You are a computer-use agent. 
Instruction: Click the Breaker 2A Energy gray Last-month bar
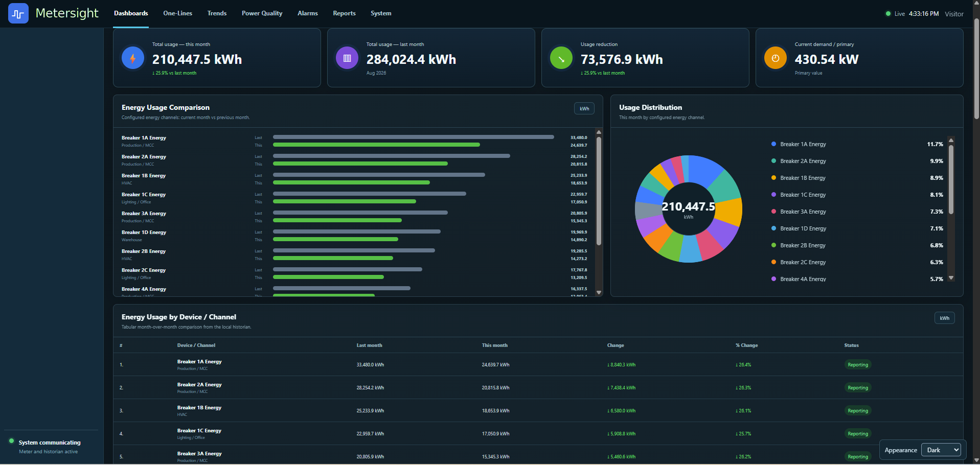coord(392,156)
